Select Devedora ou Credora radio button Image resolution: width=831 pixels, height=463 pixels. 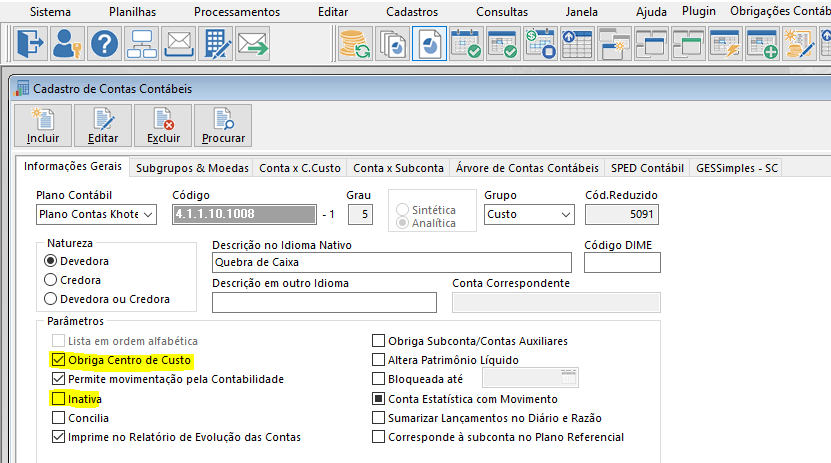coord(50,299)
